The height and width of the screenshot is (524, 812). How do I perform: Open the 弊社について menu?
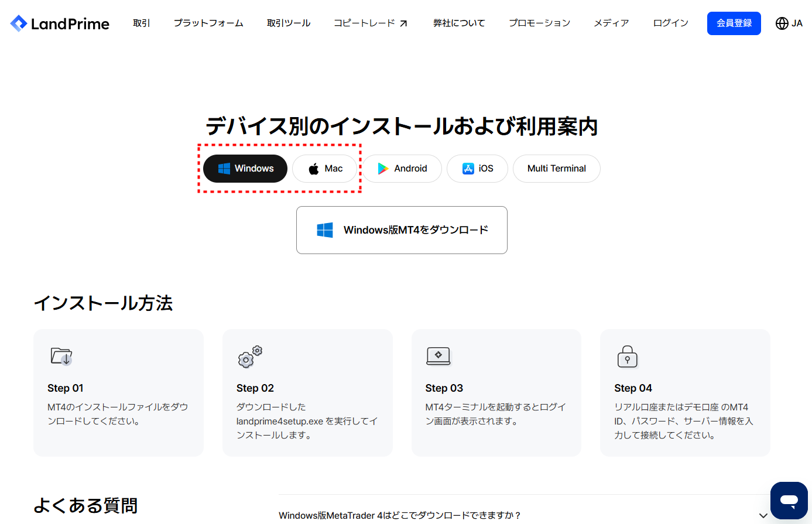pyautogui.click(x=459, y=23)
